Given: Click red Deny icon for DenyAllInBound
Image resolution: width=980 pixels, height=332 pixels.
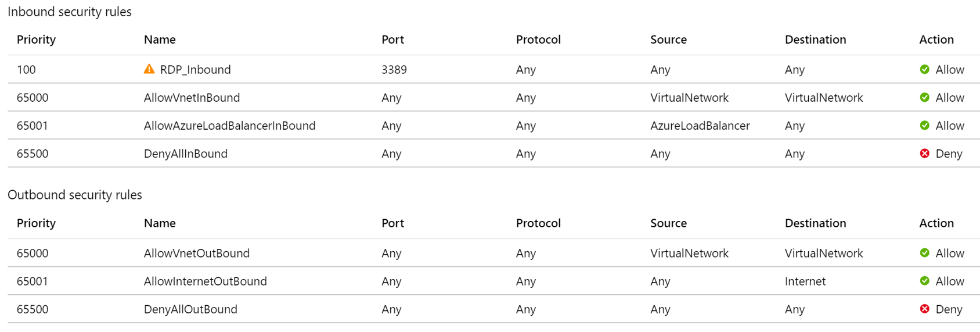Looking at the screenshot, I should [x=925, y=153].
